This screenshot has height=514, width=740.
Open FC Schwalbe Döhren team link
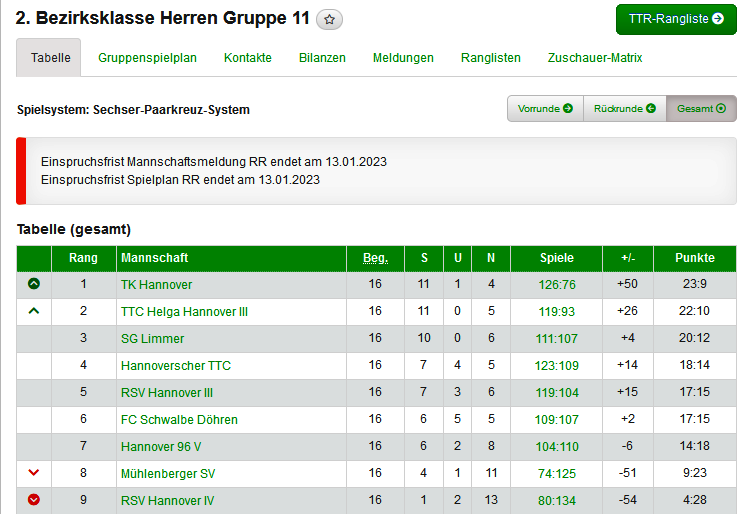click(x=179, y=419)
